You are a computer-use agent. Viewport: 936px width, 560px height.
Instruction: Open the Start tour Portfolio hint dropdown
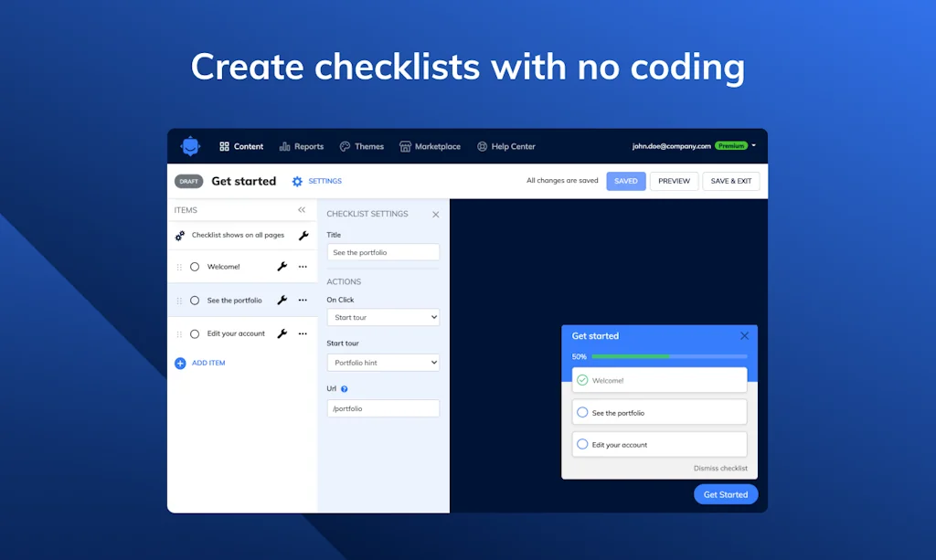click(383, 363)
